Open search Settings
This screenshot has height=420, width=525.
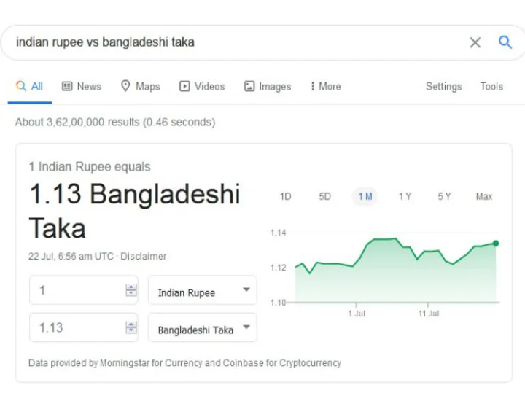(443, 86)
